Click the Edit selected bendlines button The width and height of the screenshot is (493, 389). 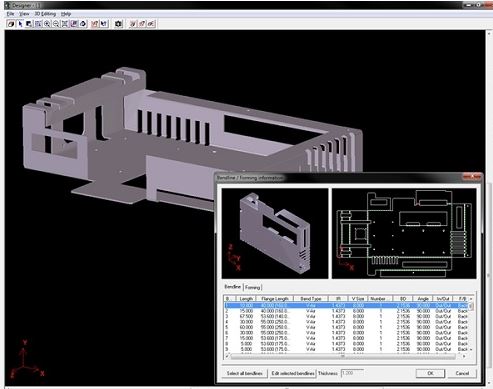pyautogui.click(x=293, y=373)
